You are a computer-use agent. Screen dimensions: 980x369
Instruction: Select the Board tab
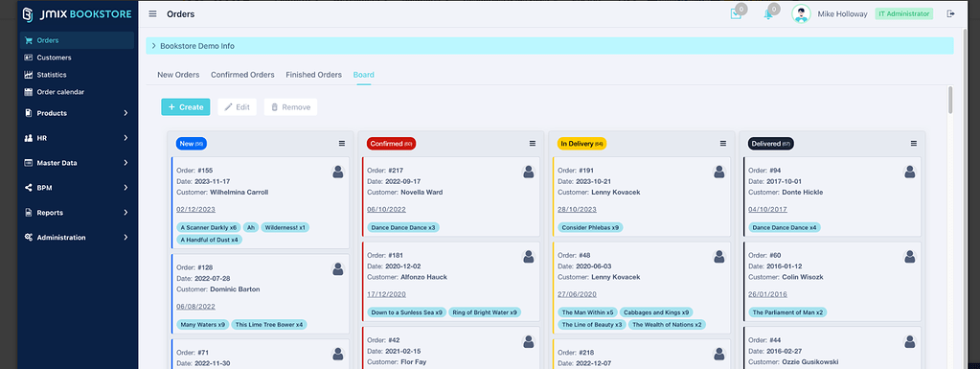pos(364,75)
